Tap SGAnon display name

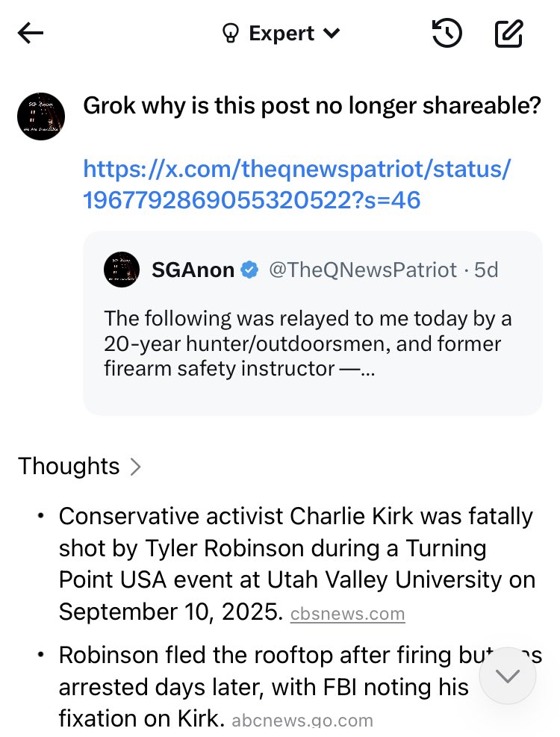[x=193, y=270]
